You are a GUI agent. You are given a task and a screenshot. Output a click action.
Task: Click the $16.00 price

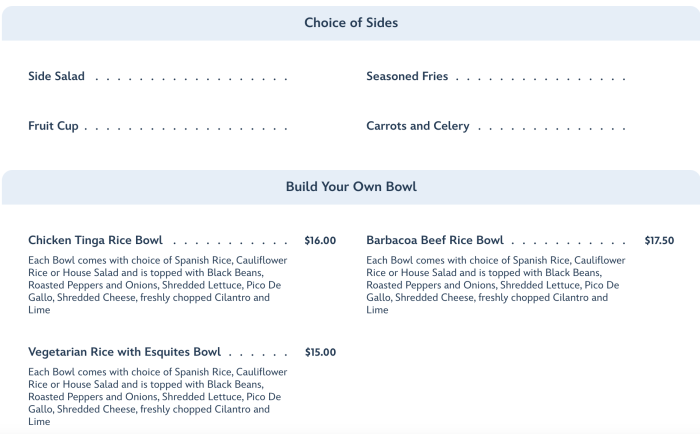320,241
